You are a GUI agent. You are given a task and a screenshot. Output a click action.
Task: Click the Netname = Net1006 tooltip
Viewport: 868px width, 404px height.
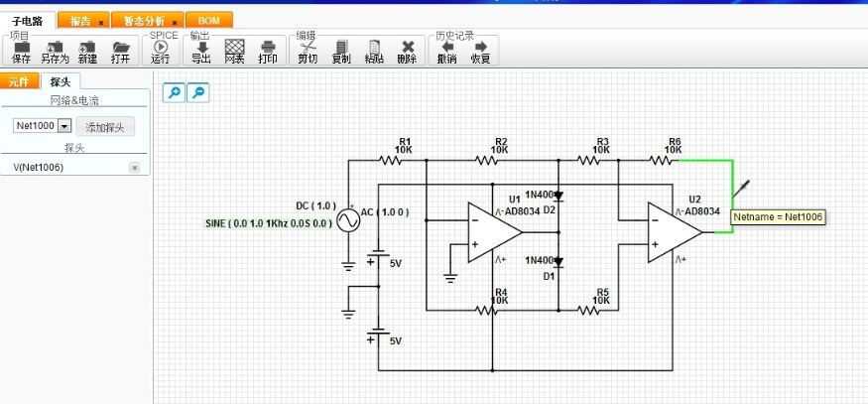779,216
